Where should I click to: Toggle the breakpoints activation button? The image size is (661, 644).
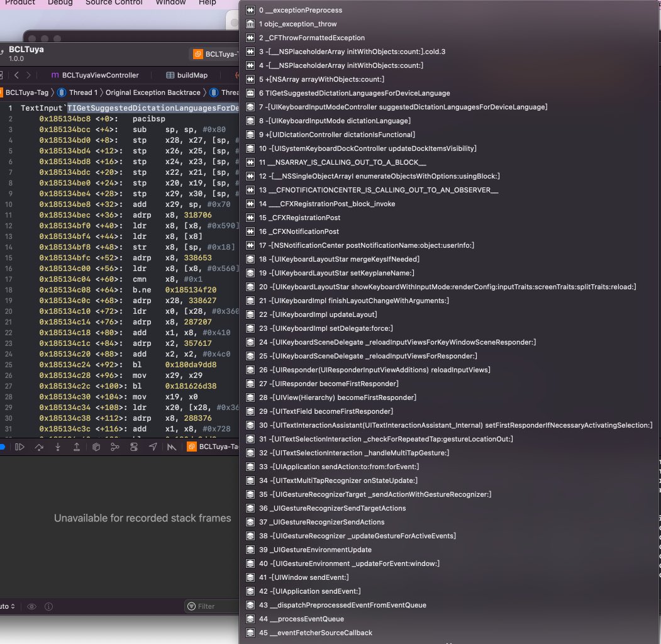2,447
